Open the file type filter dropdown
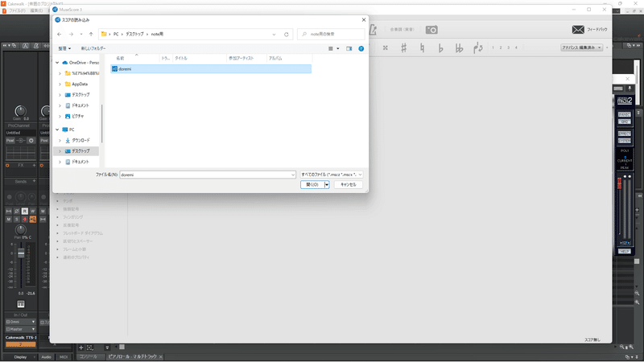This screenshot has width=644, height=362. coord(332,175)
